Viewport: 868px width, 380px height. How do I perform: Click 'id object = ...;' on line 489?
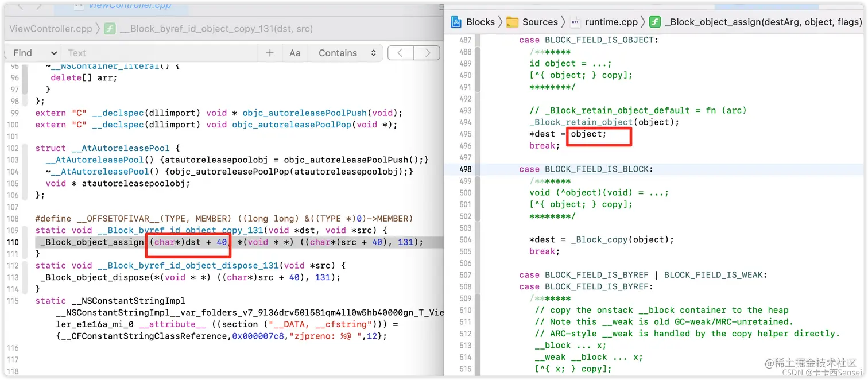(x=571, y=64)
